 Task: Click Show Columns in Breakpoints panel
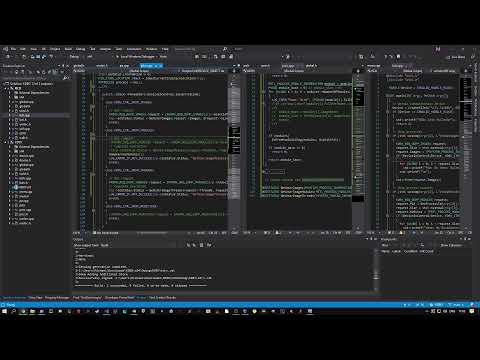451,245
